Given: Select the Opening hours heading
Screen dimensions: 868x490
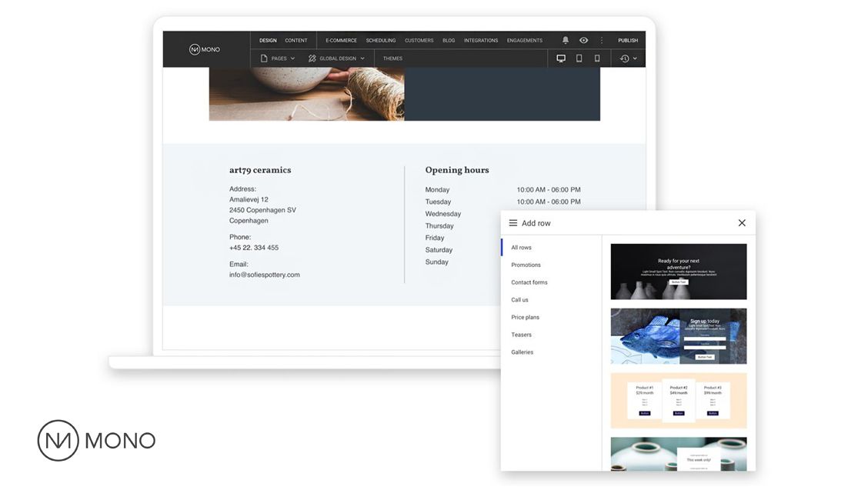Looking at the screenshot, I should click(457, 170).
